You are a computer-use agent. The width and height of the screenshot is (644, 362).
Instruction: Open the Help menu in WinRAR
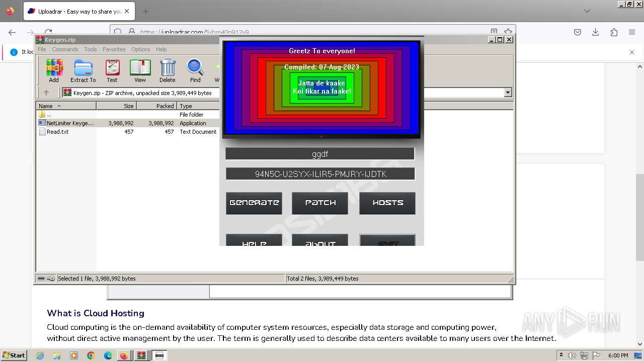click(x=161, y=49)
